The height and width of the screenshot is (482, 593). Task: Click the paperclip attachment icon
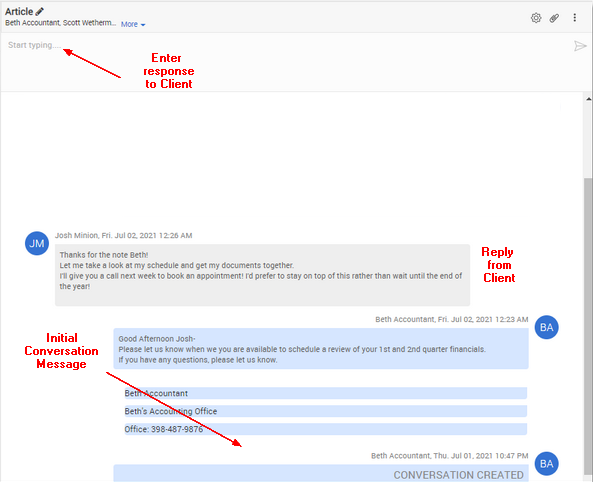[x=554, y=18]
